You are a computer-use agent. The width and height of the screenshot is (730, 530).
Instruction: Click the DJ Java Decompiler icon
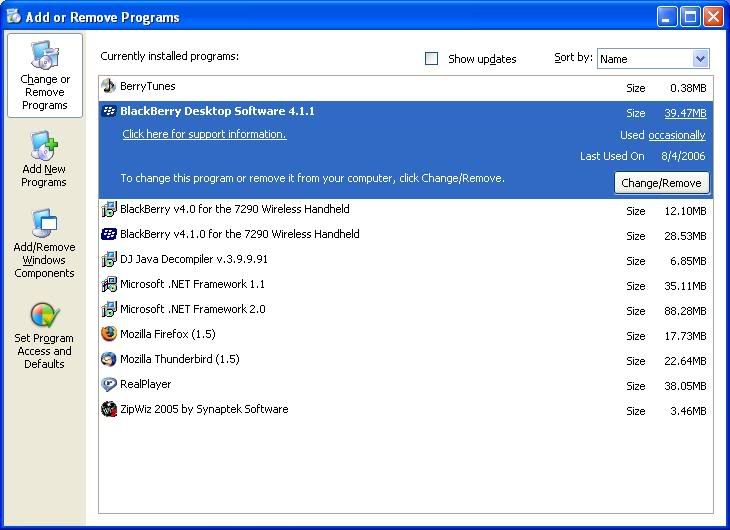tap(109, 259)
